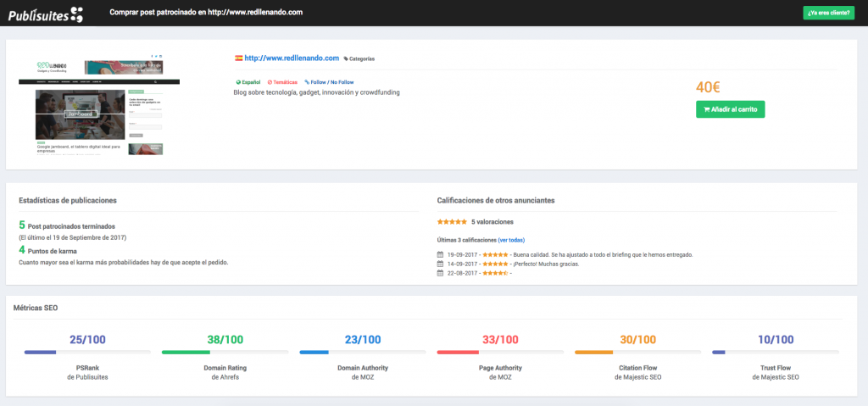The width and height of the screenshot is (868, 406).
Task: Click the calendar icon for 14-09-2017 review
Action: point(440,264)
